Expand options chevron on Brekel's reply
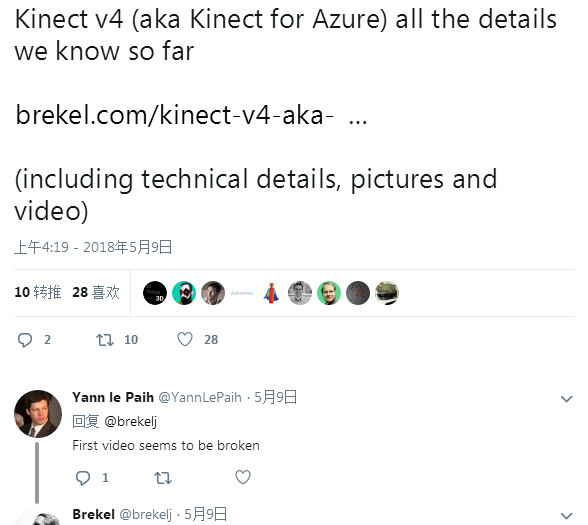This screenshot has width=588, height=525. point(566,516)
